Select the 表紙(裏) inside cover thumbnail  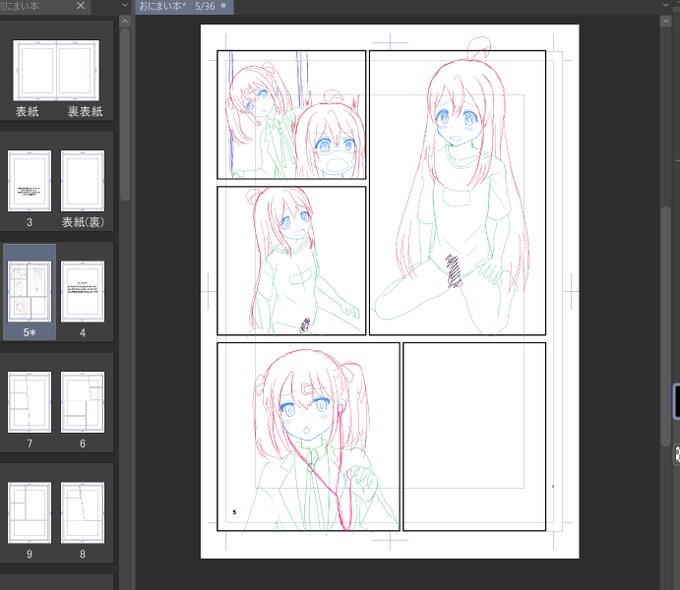point(82,181)
